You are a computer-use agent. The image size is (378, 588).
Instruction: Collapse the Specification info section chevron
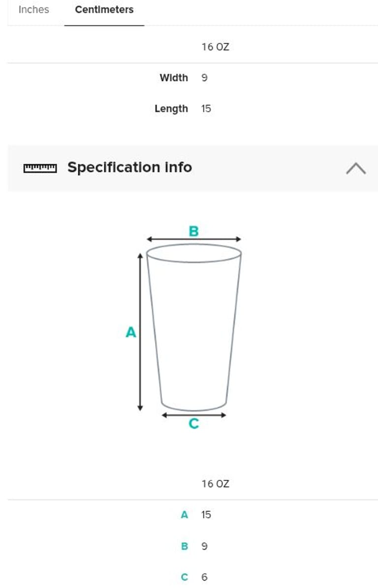[x=355, y=168]
